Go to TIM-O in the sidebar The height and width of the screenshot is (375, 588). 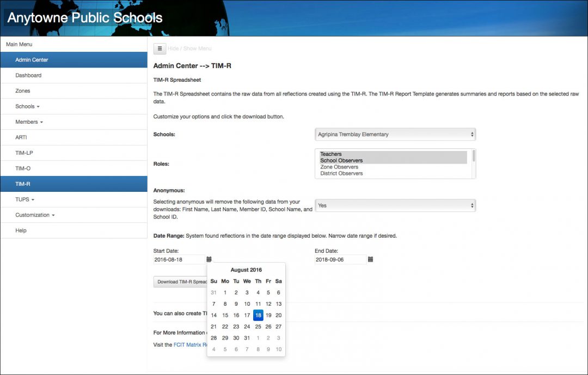click(23, 168)
